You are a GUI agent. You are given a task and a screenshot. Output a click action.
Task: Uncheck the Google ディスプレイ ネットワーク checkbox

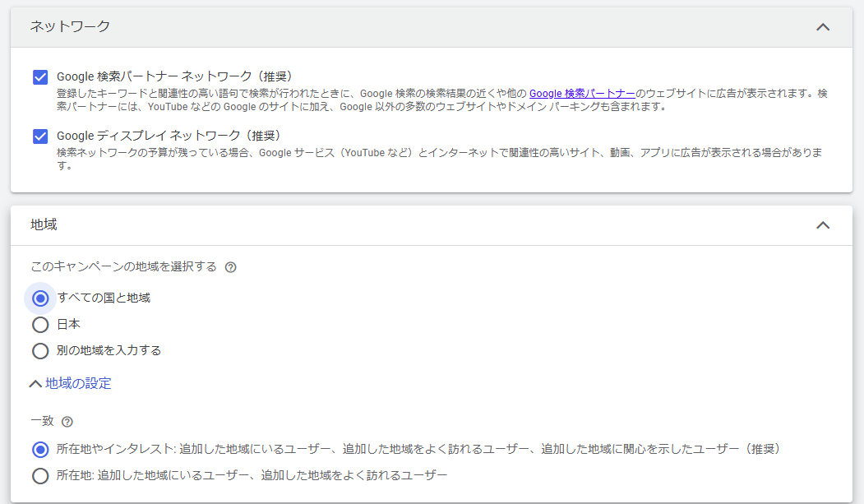(40, 136)
